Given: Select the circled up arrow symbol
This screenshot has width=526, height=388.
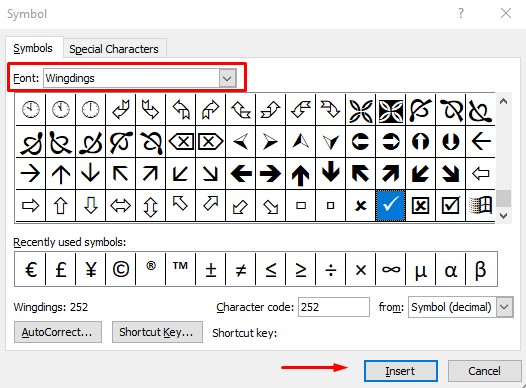Looking at the screenshot, I should (420, 142).
